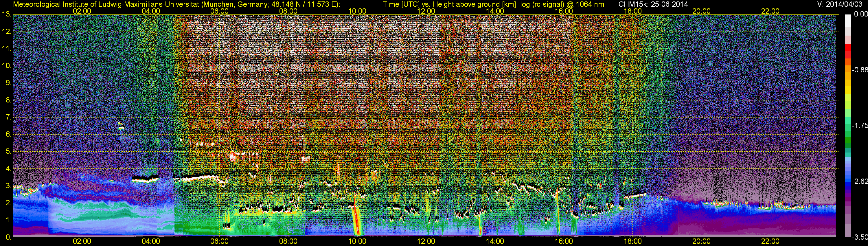The image size is (868, 246).
Task: Click the Meteorological Institute title text
Action: coord(176,4)
